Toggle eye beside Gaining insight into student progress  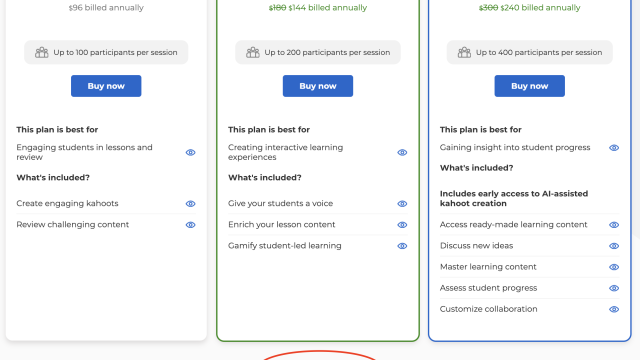[614, 148]
